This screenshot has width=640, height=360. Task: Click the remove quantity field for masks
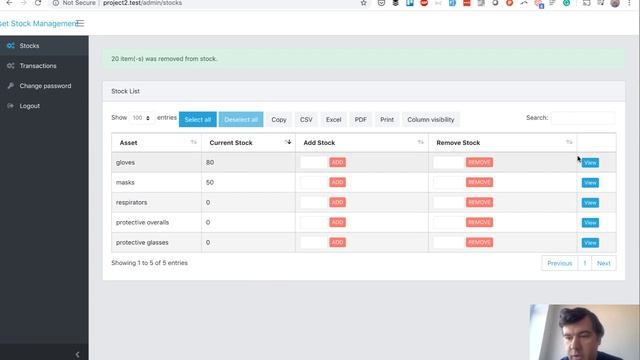tap(449, 182)
